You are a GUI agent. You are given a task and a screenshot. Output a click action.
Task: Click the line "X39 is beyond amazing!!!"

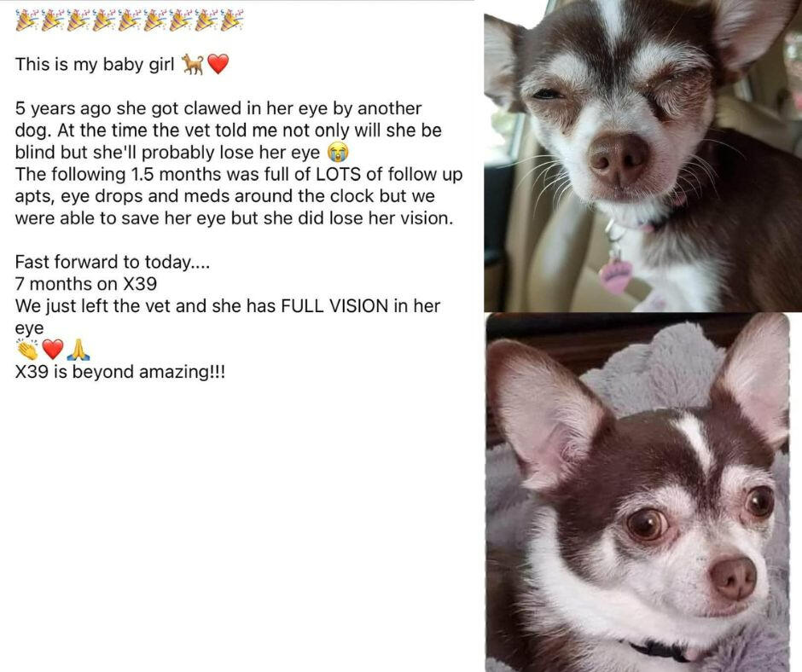coord(120,372)
